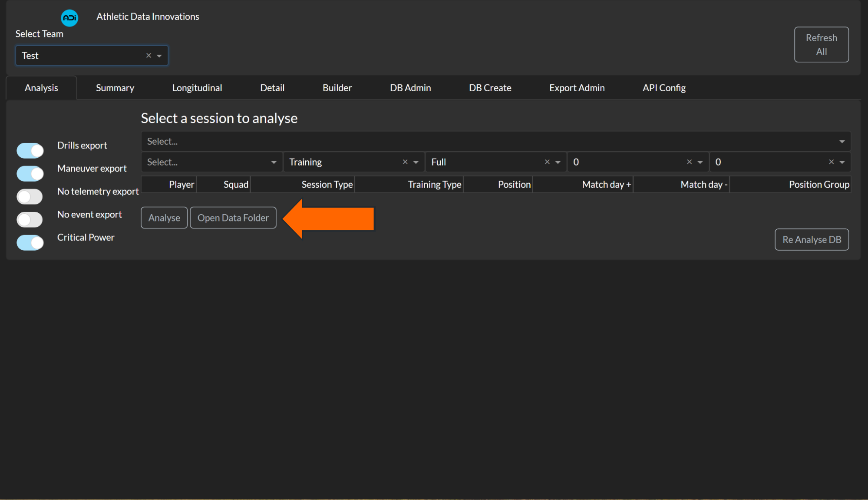The height and width of the screenshot is (500, 868).
Task: Clear the Training session type value
Action: tap(405, 162)
